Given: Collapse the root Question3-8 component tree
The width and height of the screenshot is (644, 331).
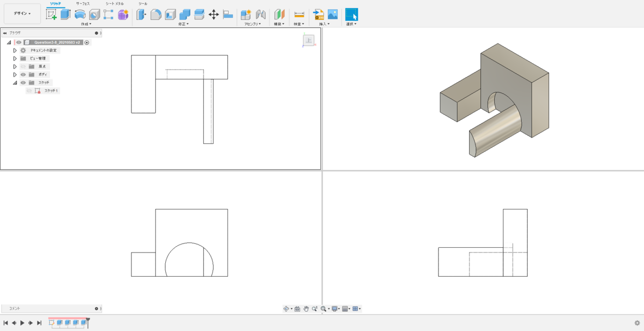Looking at the screenshot, I should 9,42.
